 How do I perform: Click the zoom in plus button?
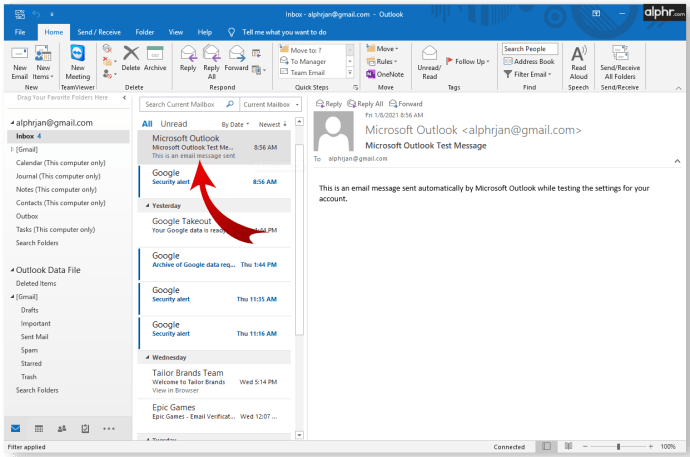650,446
